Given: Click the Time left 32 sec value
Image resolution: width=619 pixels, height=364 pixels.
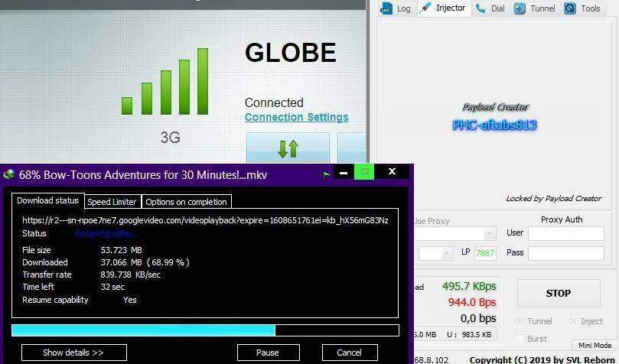Looking at the screenshot, I should pos(112,287).
